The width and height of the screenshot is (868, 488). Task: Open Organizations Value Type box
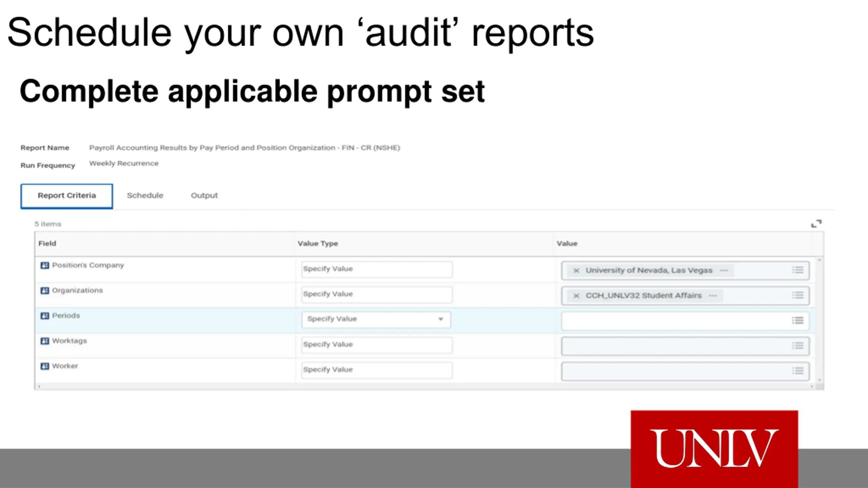click(x=377, y=294)
